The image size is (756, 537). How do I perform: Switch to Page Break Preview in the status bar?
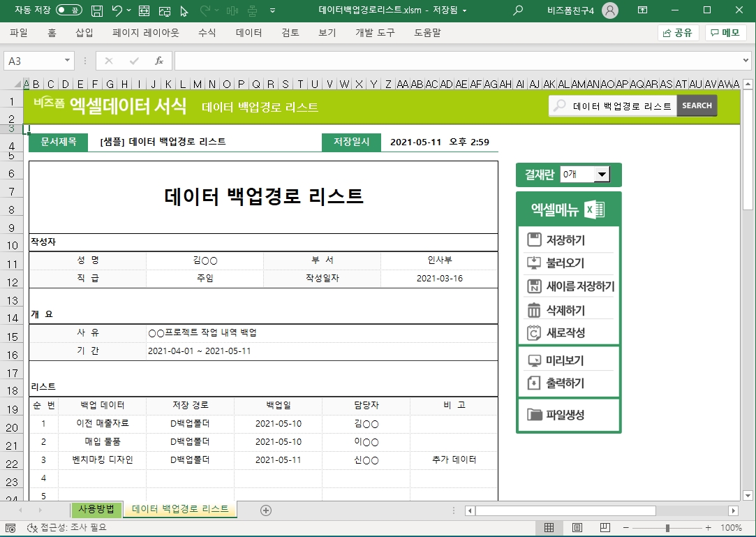coord(605,528)
